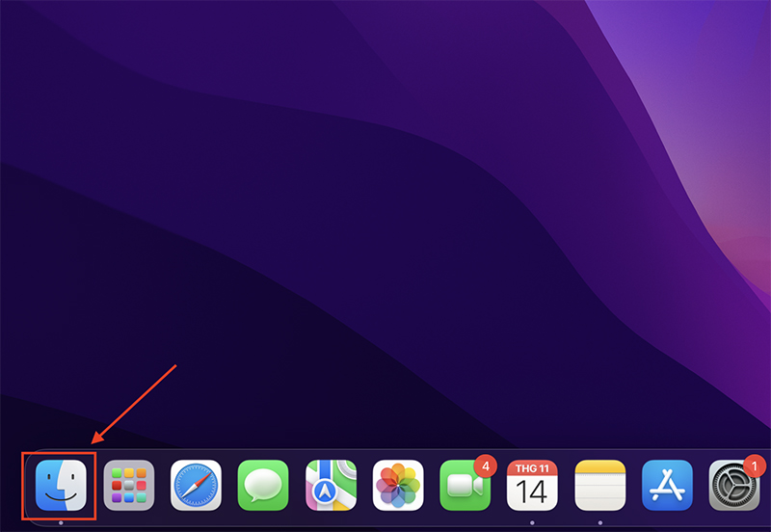This screenshot has width=771, height=532.
Task: Launch the Maps app
Action: 331,486
